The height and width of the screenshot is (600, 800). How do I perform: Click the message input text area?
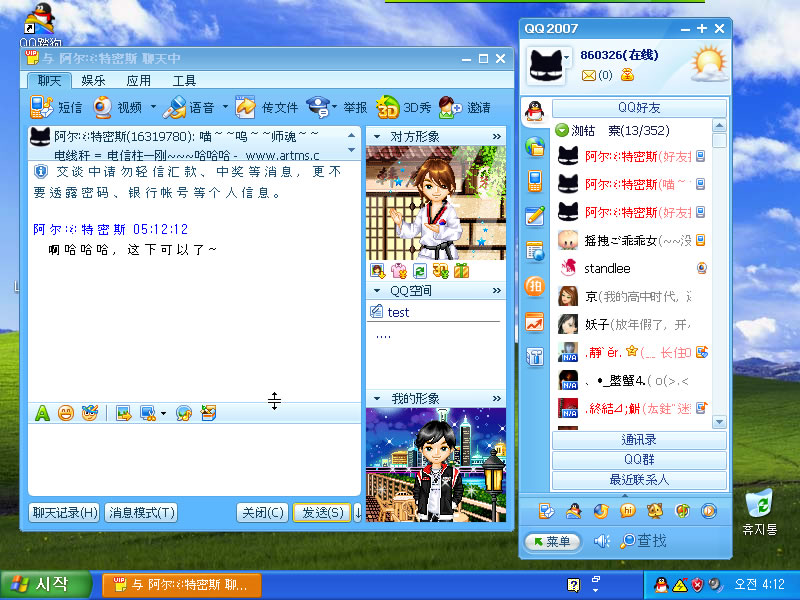[194, 459]
